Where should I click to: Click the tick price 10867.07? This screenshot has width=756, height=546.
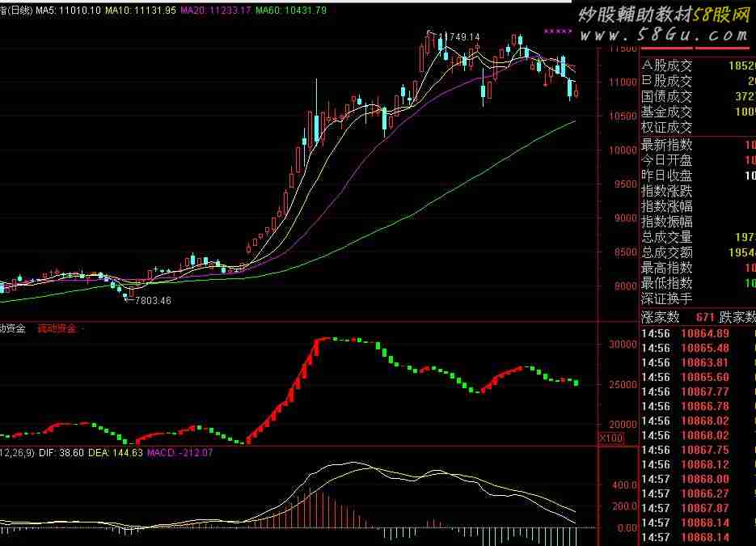coord(705,508)
